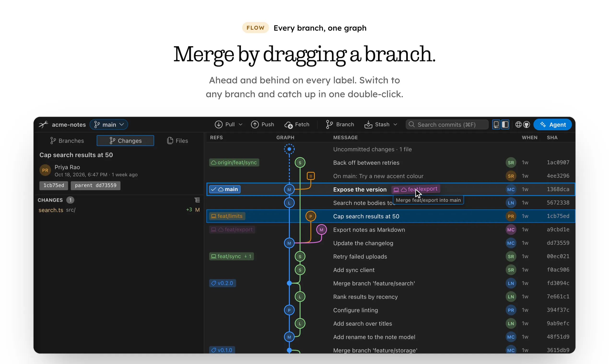Toggle the sidebar layout icon

click(x=505, y=125)
